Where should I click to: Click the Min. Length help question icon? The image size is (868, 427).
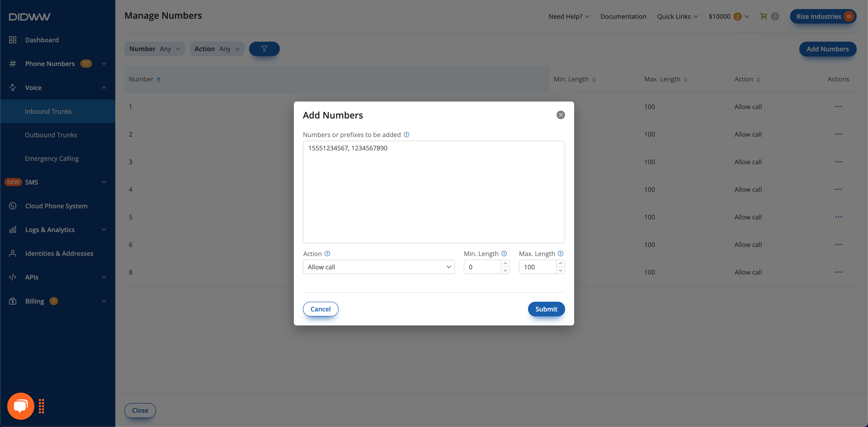(x=504, y=254)
